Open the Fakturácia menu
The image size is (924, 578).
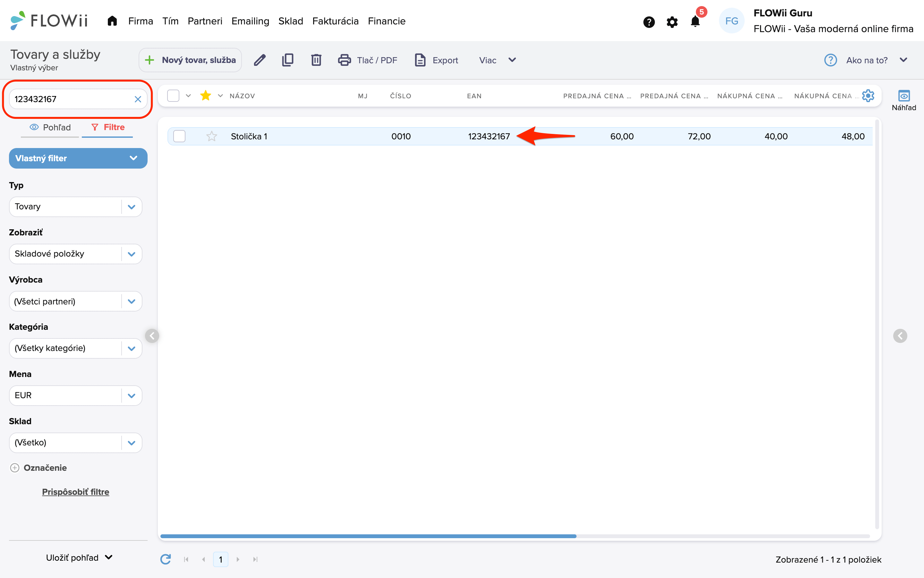[335, 21]
